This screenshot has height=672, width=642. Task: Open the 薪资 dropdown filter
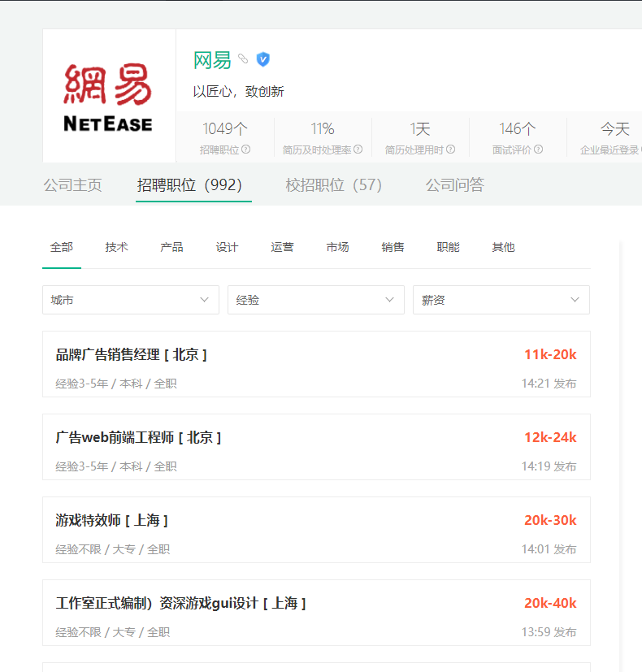coord(501,300)
